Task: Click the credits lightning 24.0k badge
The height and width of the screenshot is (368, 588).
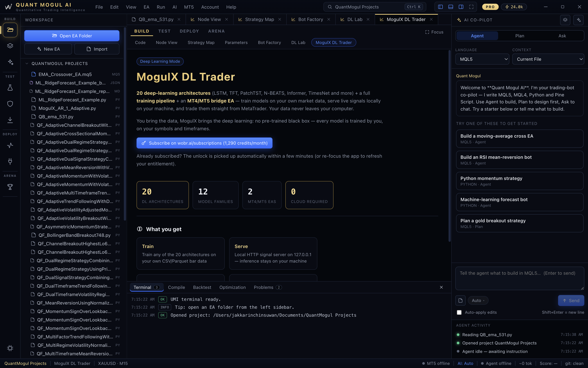Action: [x=514, y=7]
